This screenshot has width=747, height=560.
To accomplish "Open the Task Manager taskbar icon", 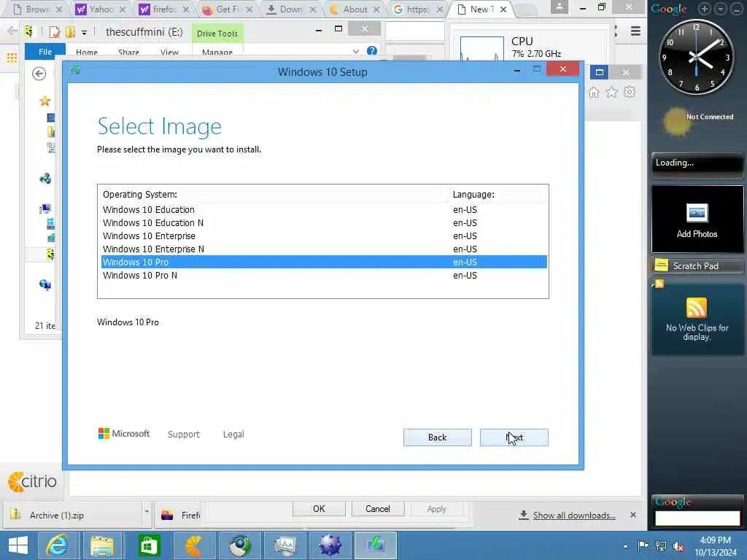I will click(x=285, y=545).
